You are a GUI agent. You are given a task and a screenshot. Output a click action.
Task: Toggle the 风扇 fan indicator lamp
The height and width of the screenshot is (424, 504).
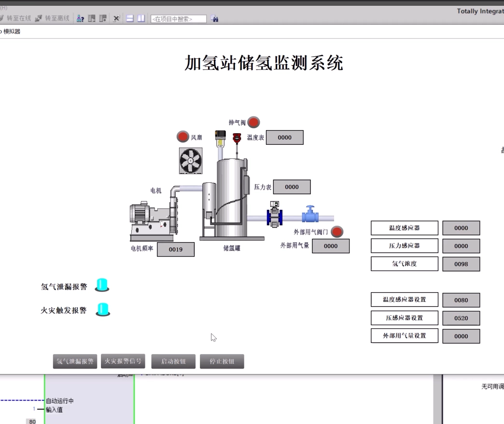182,137
